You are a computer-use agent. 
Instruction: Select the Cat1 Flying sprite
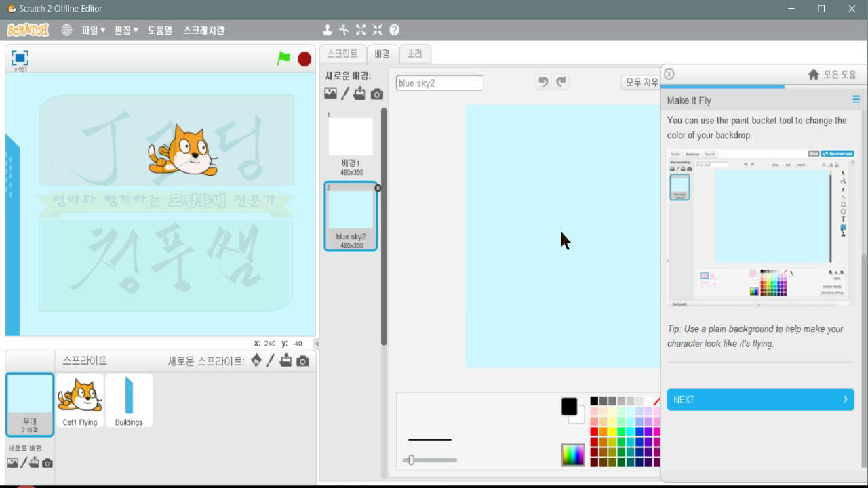point(80,401)
